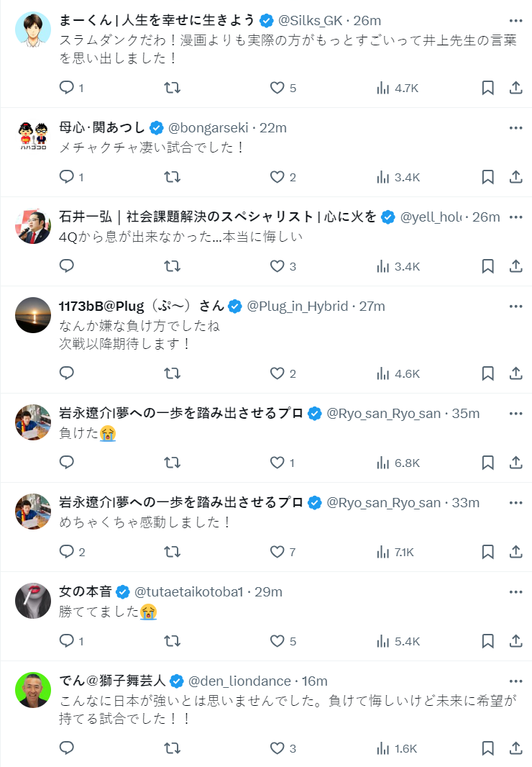532x767 pixels.
Task: Open more options on 石井一弘's tweet
Action: click(x=515, y=217)
